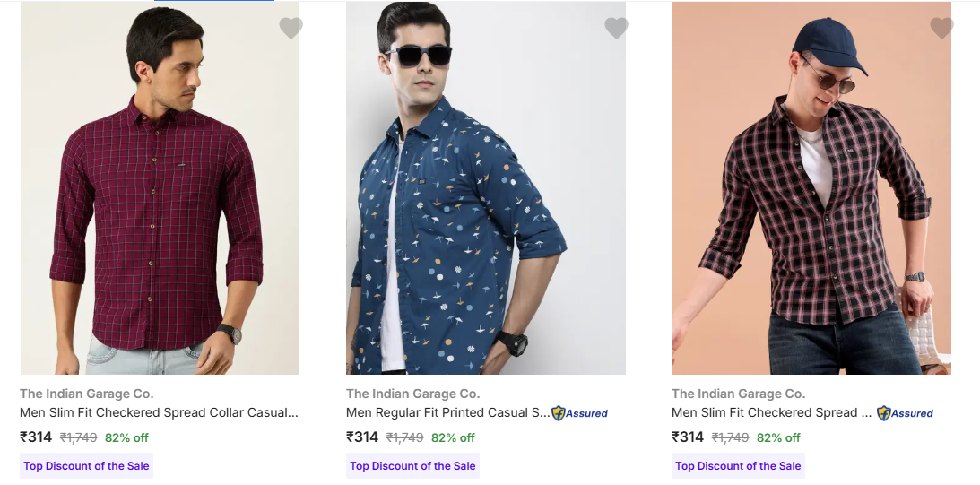Favorite the black checkered shirt with heart
Image resolution: width=980 pixels, height=485 pixels.
pos(941,29)
